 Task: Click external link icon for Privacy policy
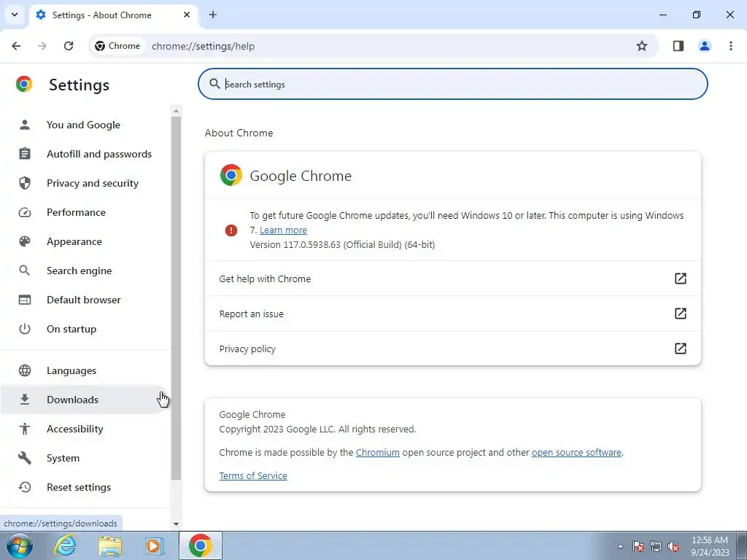pos(681,349)
